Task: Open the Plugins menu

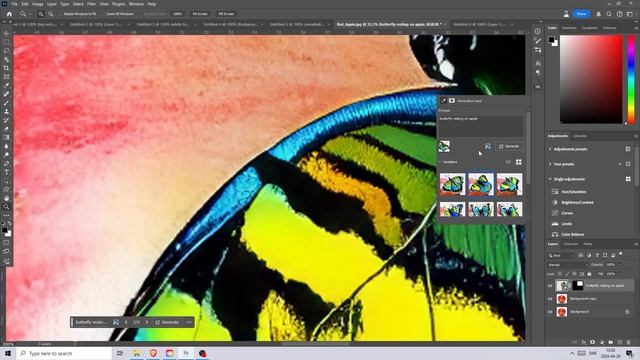Action: click(118, 4)
